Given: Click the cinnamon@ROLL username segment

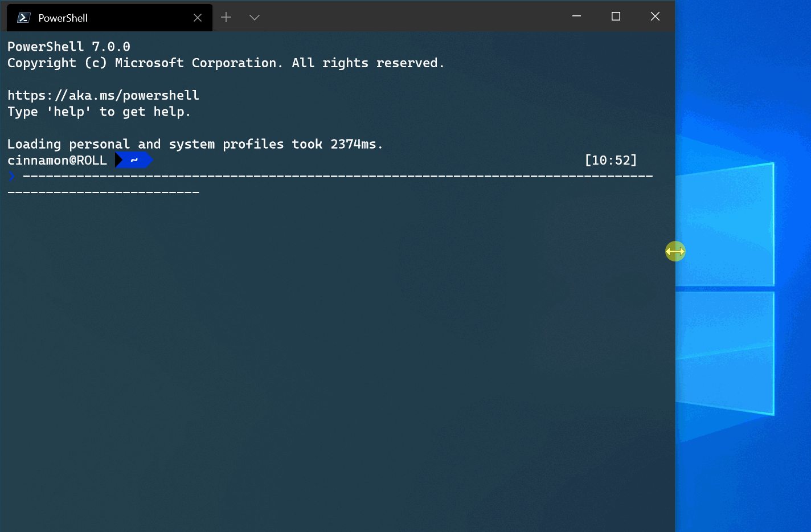Looking at the screenshot, I should click(57, 160).
